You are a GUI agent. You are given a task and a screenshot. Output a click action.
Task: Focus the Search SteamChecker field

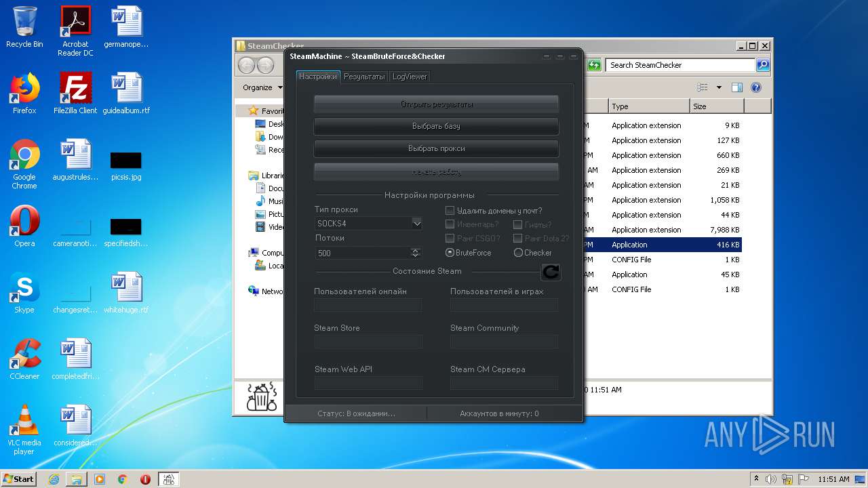click(x=680, y=65)
